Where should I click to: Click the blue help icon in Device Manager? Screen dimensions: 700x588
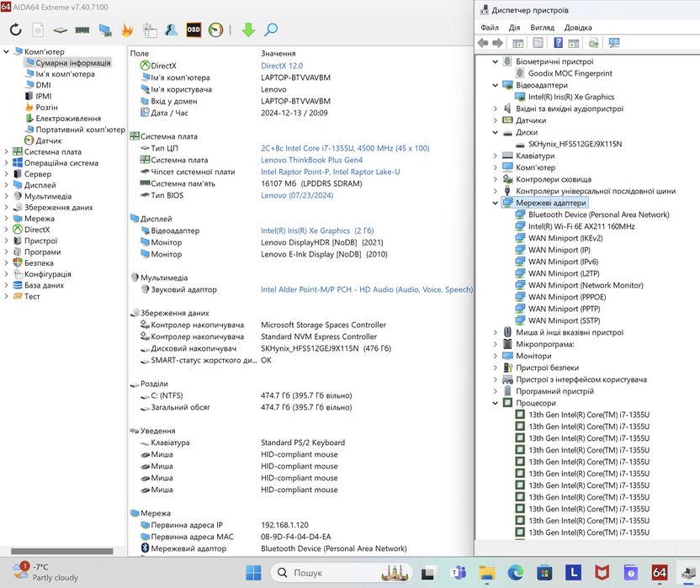pos(558,43)
